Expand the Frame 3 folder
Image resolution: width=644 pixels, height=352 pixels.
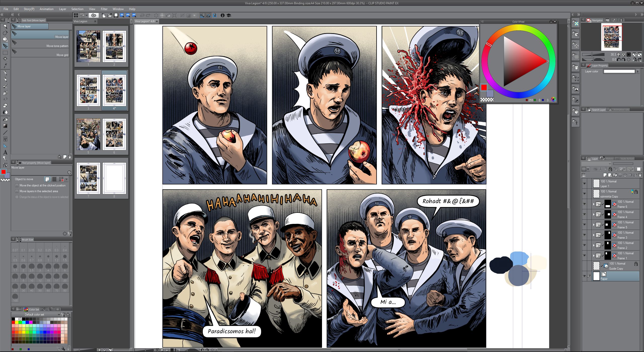tap(594, 235)
